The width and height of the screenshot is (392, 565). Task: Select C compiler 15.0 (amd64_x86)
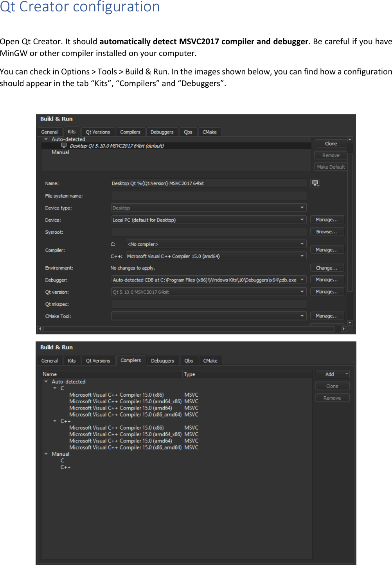[125, 401]
